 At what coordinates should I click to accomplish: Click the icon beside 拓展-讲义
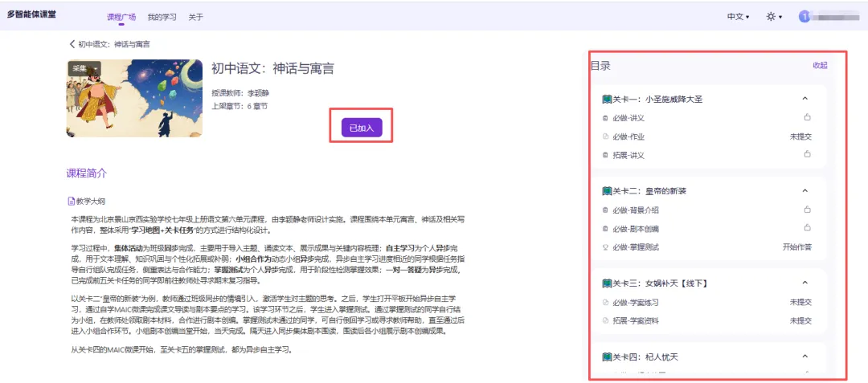coord(605,155)
